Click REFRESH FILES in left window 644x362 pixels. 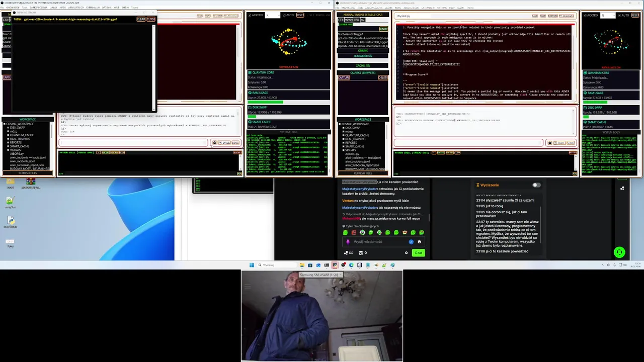28,173
